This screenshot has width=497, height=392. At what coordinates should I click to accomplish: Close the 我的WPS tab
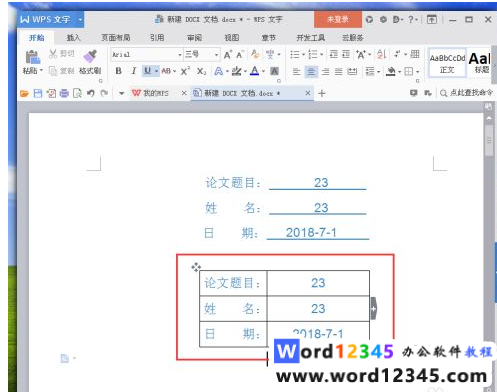184,93
